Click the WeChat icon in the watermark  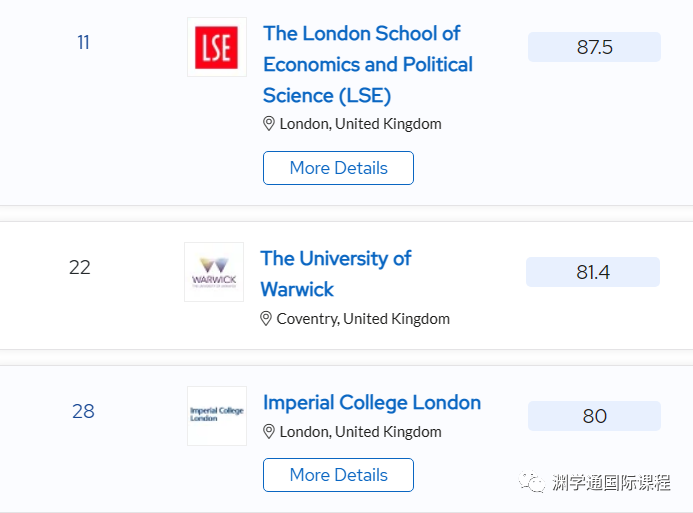point(532,482)
